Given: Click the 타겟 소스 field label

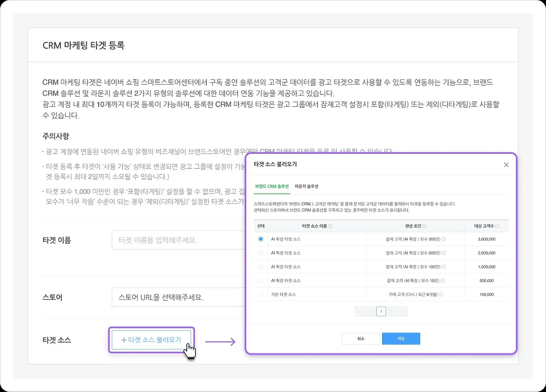Looking at the screenshot, I should 57,340.
